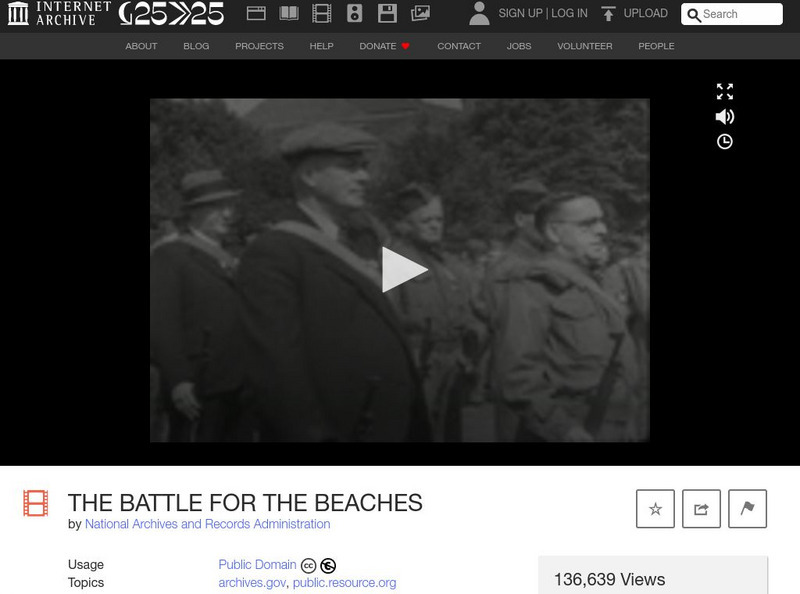
Task: Click the Internet Archive logo
Action: [x=59, y=13]
